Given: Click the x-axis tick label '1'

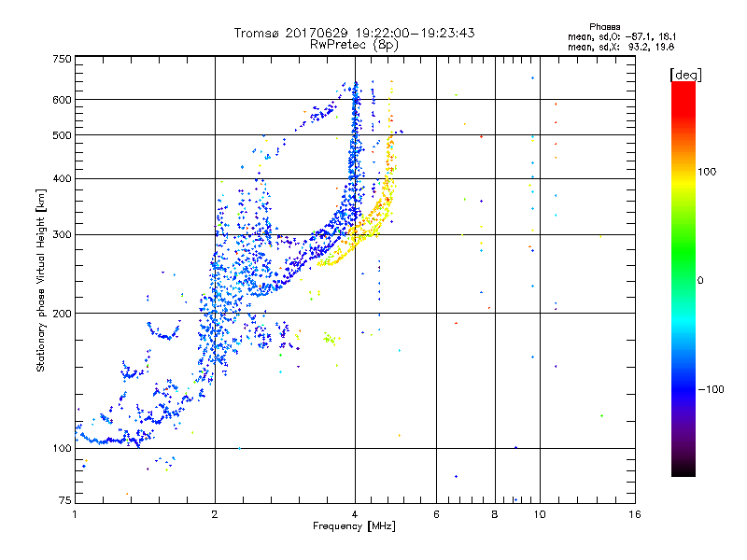Looking at the screenshot, I should pyautogui.click(x=75, y=514).
